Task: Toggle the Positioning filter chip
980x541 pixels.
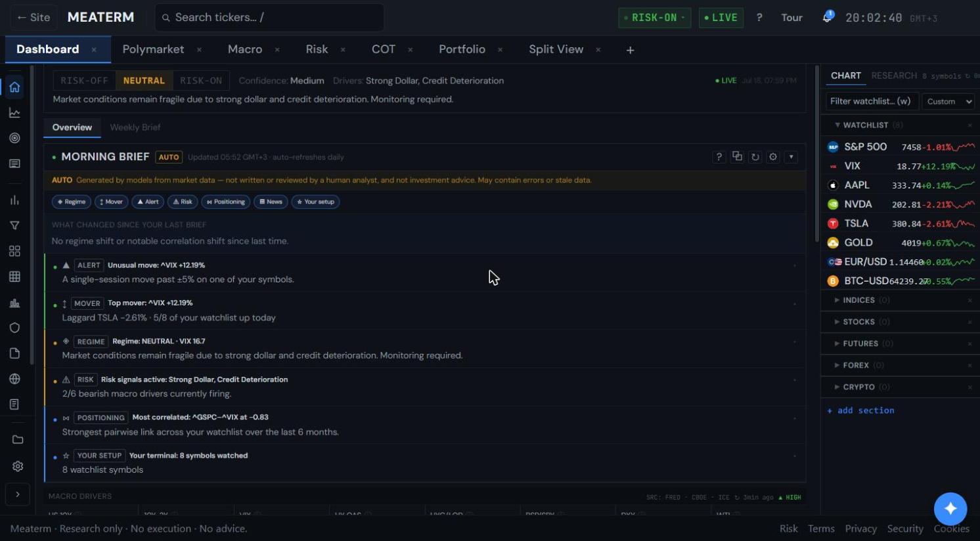Action: click(x=225, y=202)
